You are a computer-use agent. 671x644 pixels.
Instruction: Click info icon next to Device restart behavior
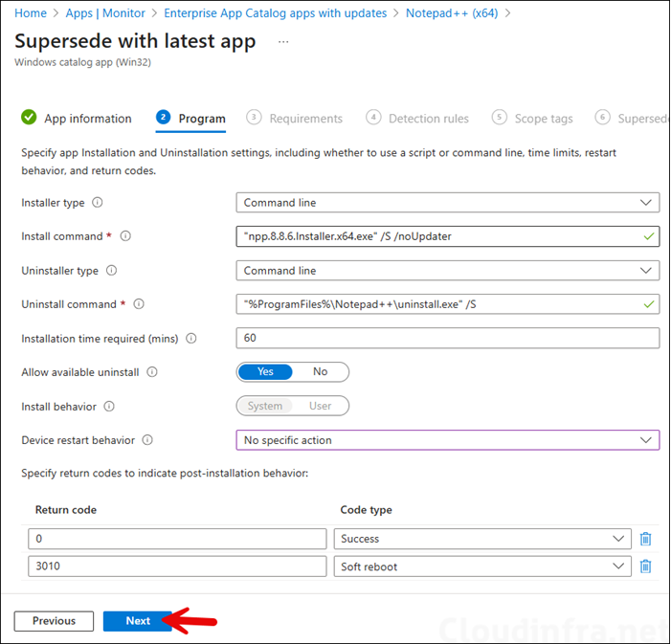coord(147,440)
